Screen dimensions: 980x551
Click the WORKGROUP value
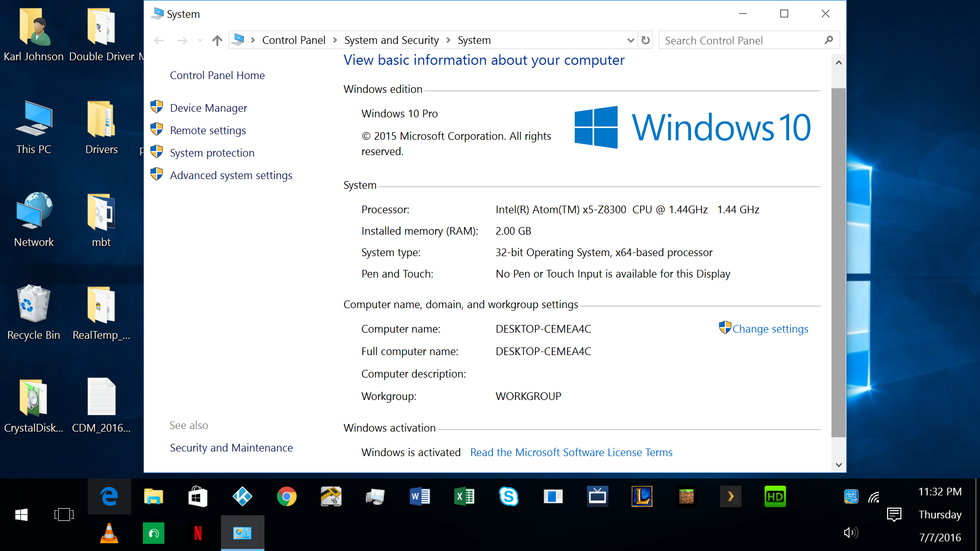point(528,396)
